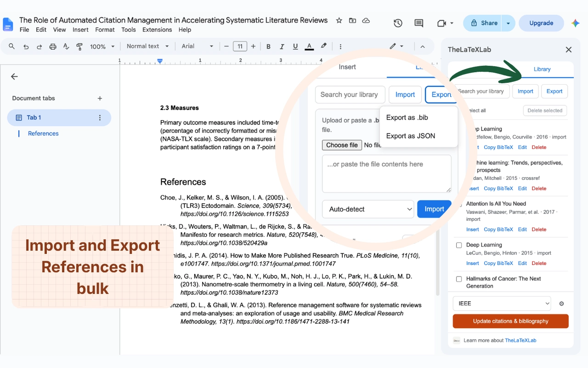The image size is (588, 368).
Task: Click the Share button
Action: (483, 23)
